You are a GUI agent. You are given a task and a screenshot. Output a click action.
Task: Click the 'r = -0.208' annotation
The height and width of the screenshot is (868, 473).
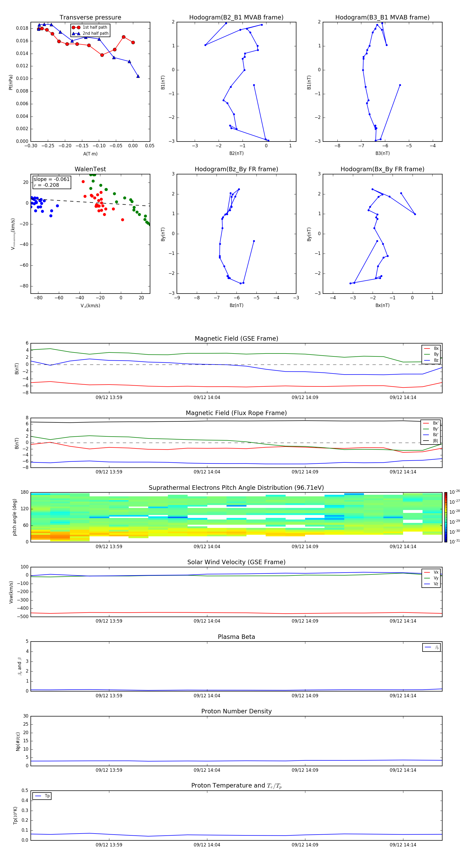pyautogui.click(x=47, y=185)
